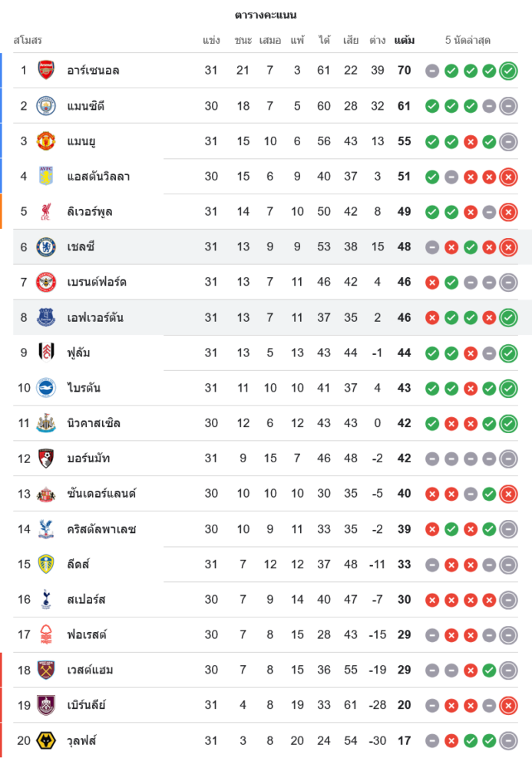Click Liverpool's latest match loss indicator
Screen dimensions: 532x768
point(507,212)
